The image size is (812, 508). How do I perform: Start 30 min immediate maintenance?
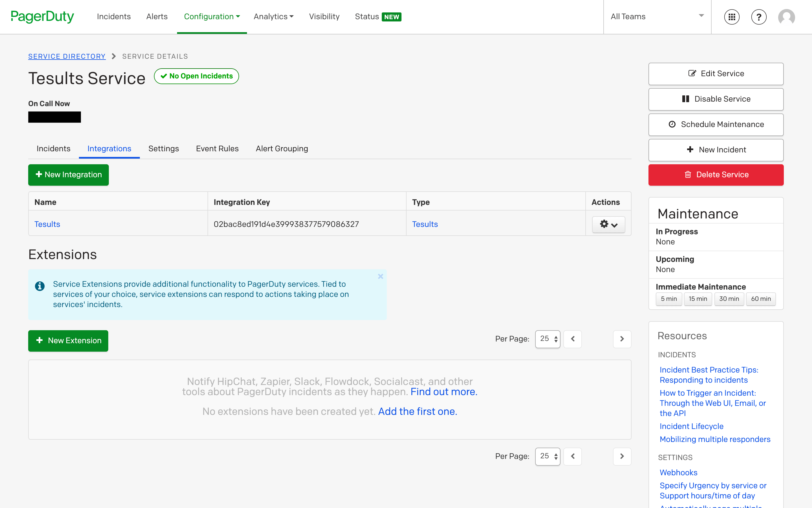(729, 299)
